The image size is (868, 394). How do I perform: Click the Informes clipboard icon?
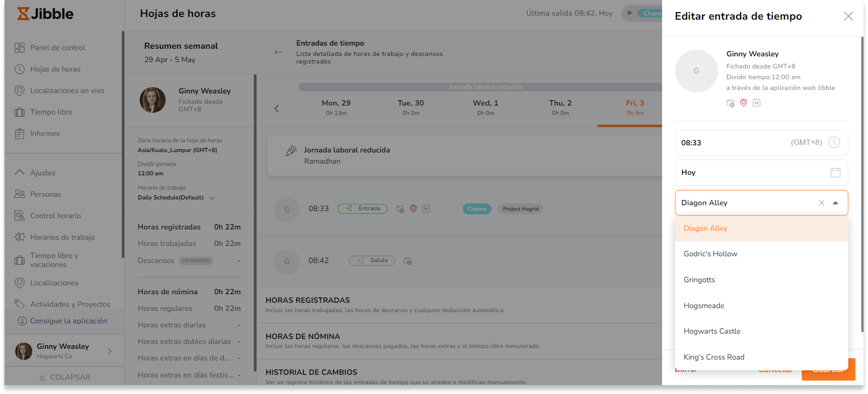click(19, 134)
